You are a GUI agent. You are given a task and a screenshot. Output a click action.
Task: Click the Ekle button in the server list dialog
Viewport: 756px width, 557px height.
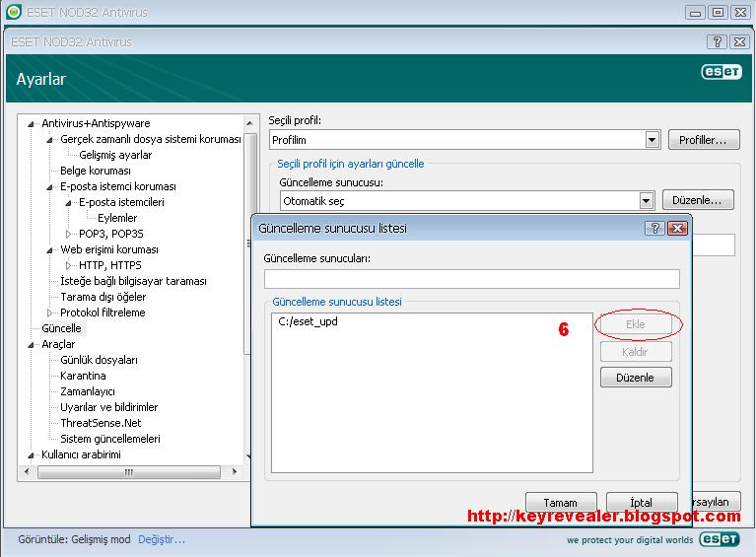636,324
